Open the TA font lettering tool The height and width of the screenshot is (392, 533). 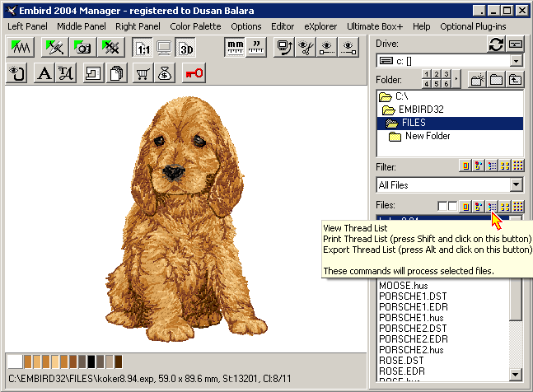(x=66, y=73)
